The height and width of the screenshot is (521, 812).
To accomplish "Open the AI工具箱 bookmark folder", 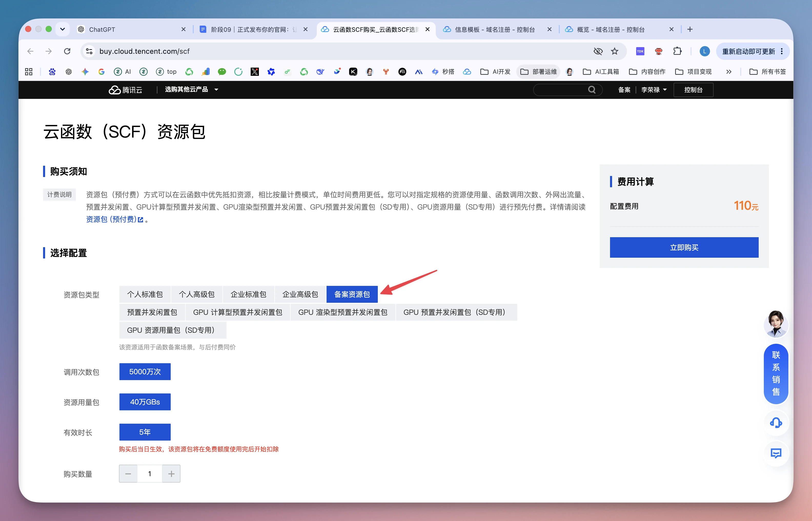I will pyautogui.click(x=601, y=72).
